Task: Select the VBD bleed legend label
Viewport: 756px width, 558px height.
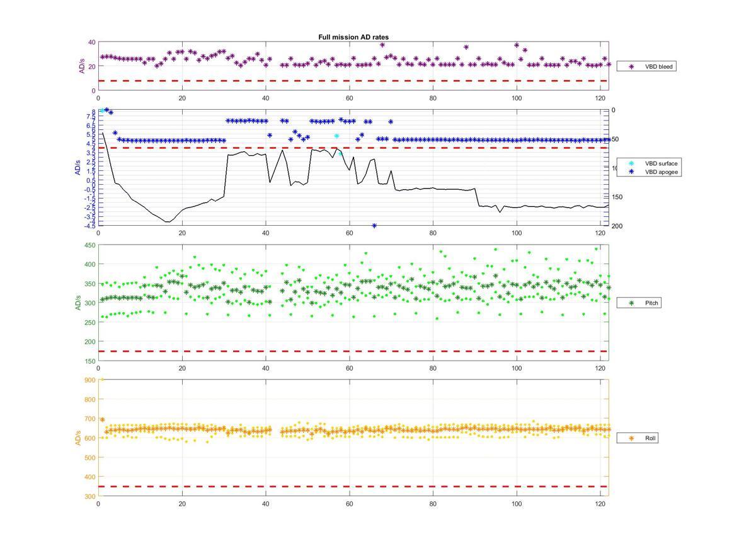Action: tap(658, 66)
